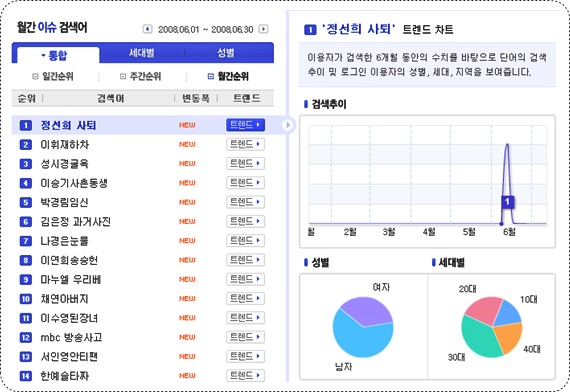Click search term 한예슬타짜
Screen dimensions: 570x392
(65, 376)
